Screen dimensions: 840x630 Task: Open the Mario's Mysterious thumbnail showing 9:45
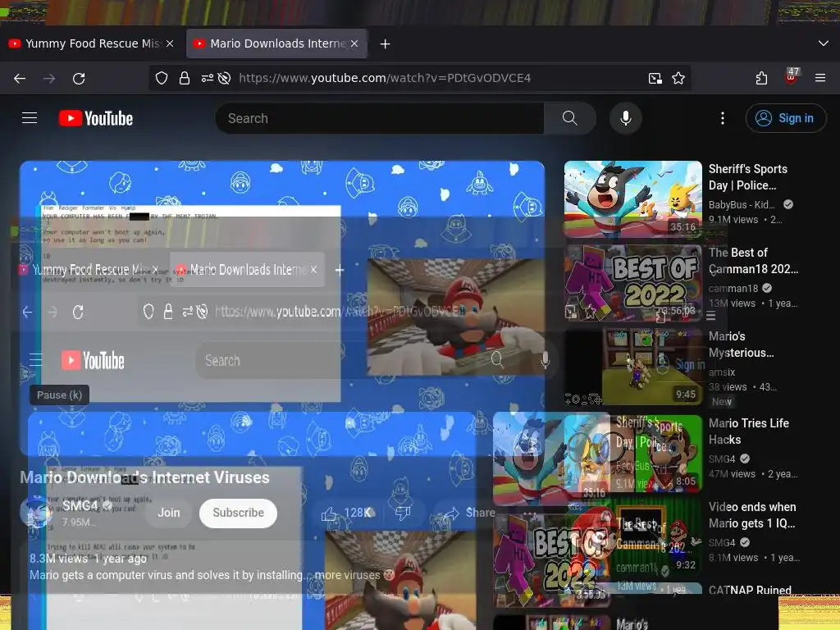632,367
